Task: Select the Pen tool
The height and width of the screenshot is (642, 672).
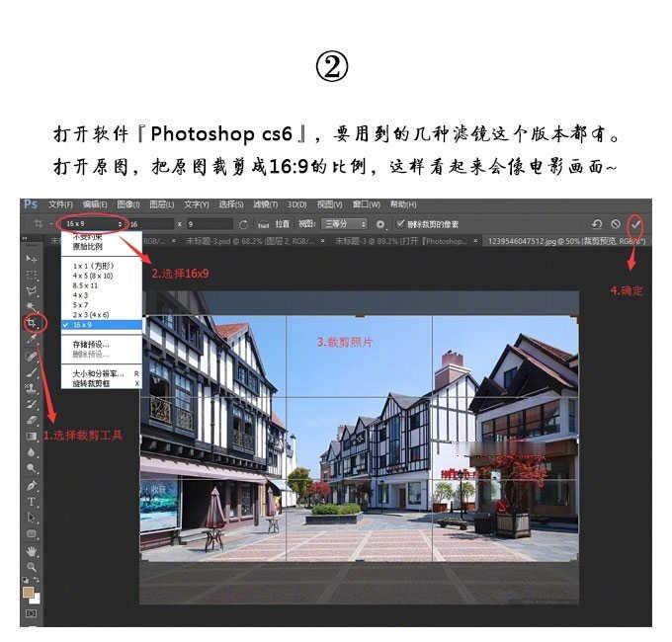Action: click(x=31, y=486)
